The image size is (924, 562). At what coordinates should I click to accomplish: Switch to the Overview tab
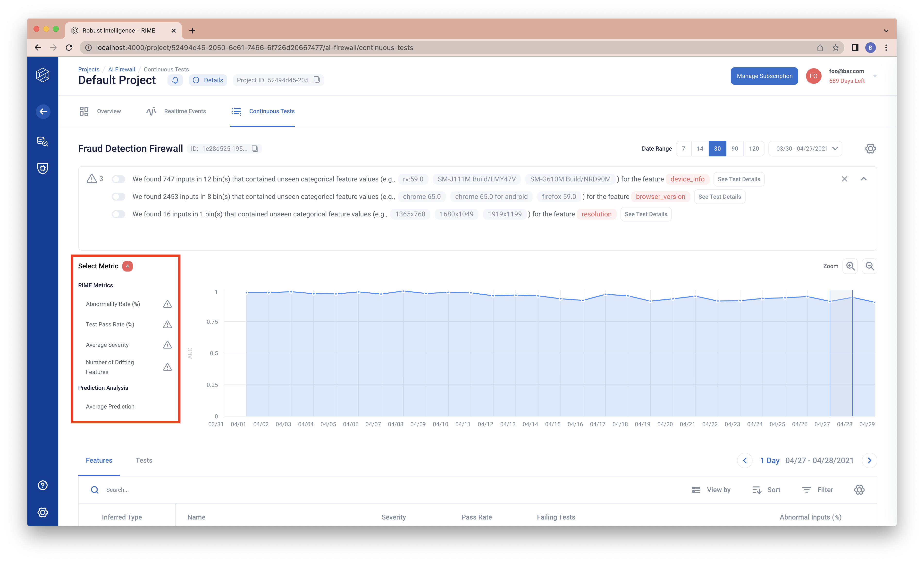point(100,111)
